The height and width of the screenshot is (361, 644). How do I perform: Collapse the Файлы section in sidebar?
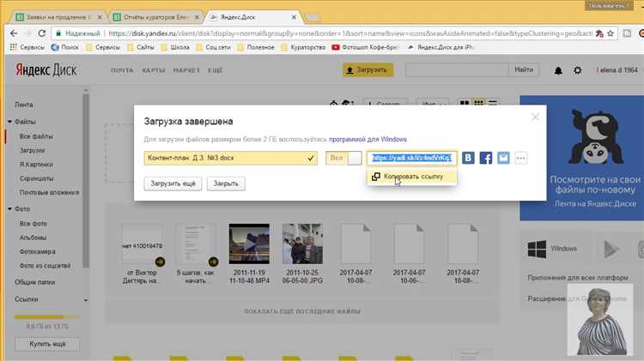pyautogui.click(x=7, y=122)
